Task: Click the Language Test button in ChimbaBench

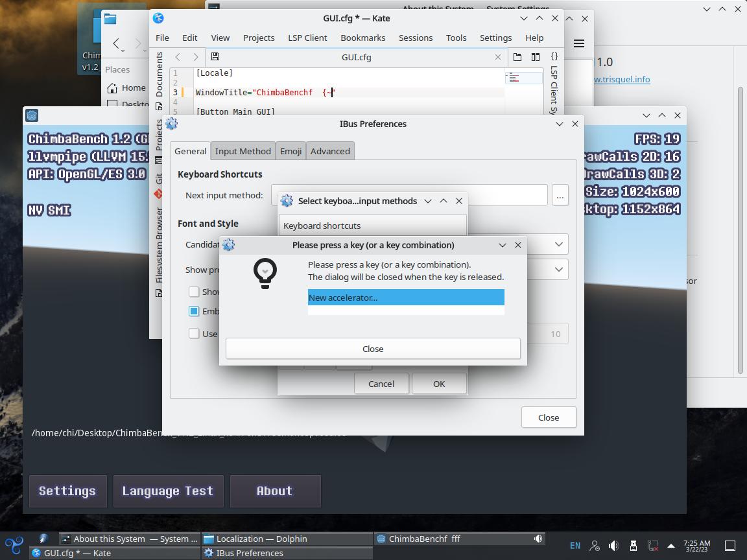Action: tap(168, 491)
